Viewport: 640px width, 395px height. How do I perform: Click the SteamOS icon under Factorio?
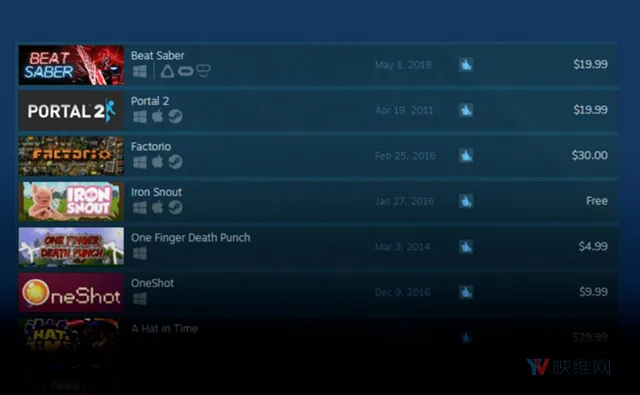click(x=176, y=162)
